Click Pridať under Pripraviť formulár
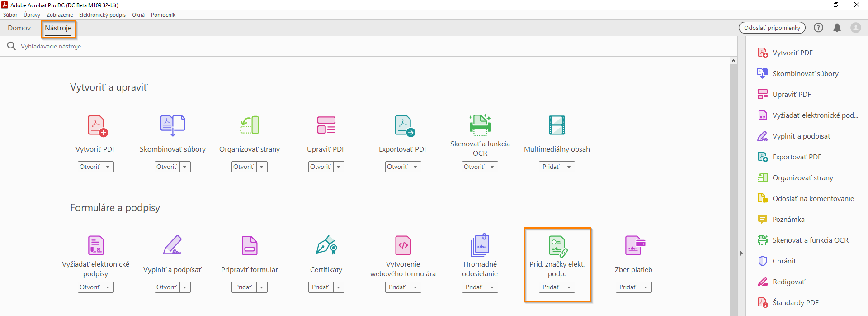The height and width of the screenshot is (316, 868). point(244,287)
